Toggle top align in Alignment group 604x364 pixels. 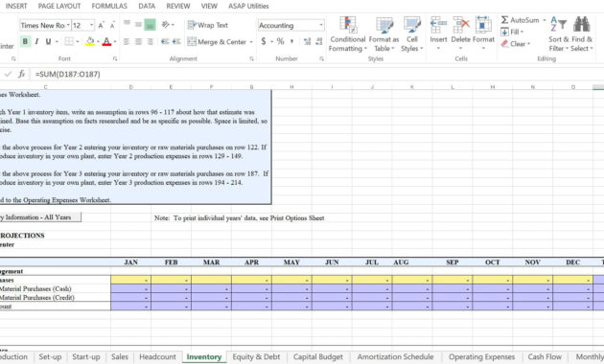click(127, 24)
